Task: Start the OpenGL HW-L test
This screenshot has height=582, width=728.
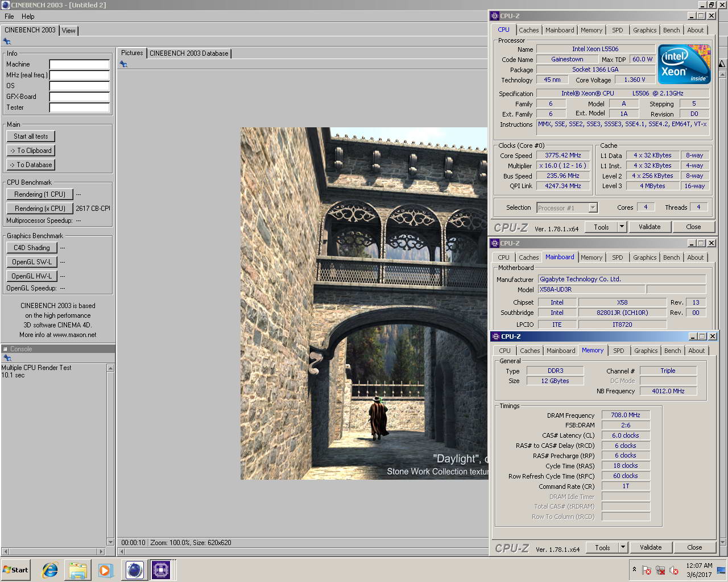Action: click(x=32, y=276)
